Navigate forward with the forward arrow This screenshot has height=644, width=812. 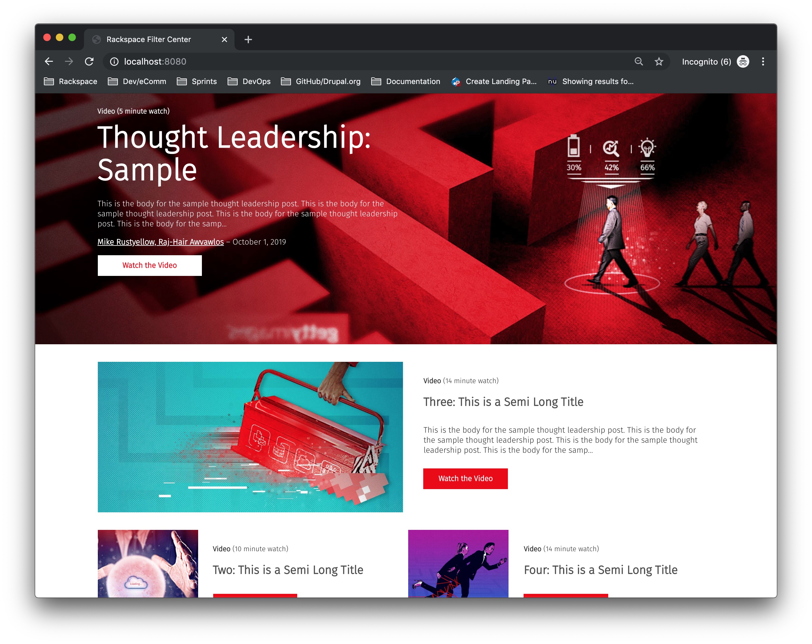[69, 61]
